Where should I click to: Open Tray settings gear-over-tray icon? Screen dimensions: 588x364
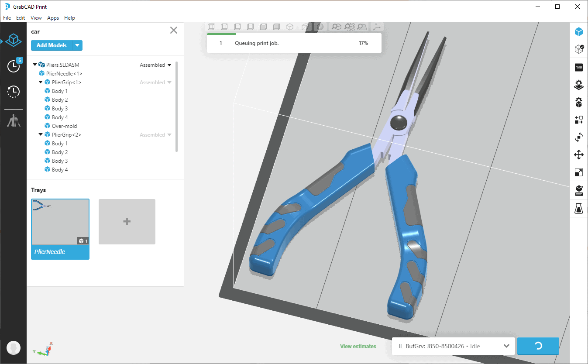[x=579, y=85]
